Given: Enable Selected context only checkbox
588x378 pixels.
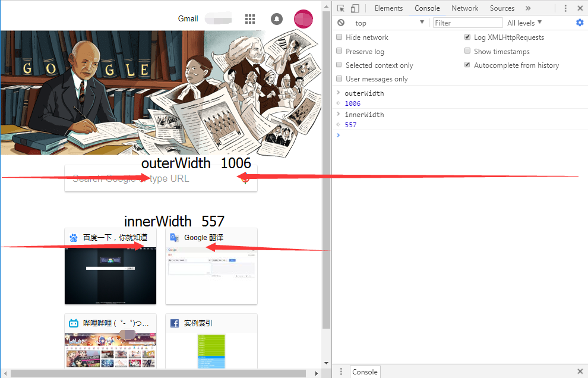Looking at the screenshot, I should [x=339, y=65].
